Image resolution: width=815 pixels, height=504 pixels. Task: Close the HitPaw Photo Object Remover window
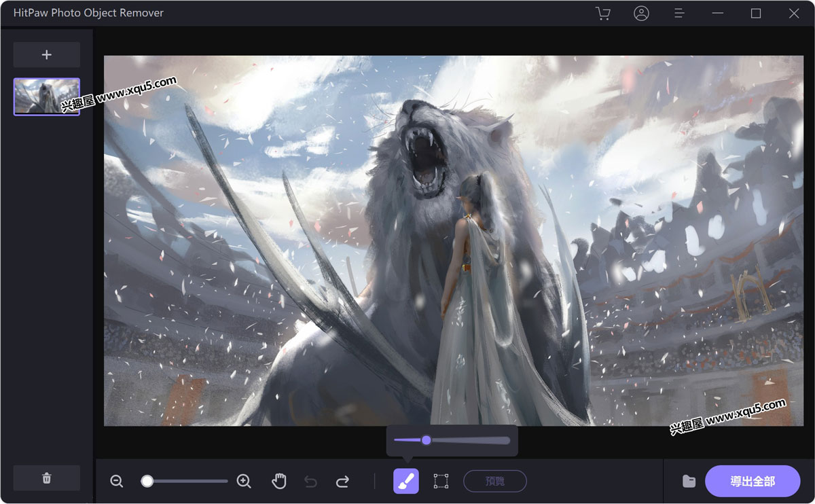[794, 14]
